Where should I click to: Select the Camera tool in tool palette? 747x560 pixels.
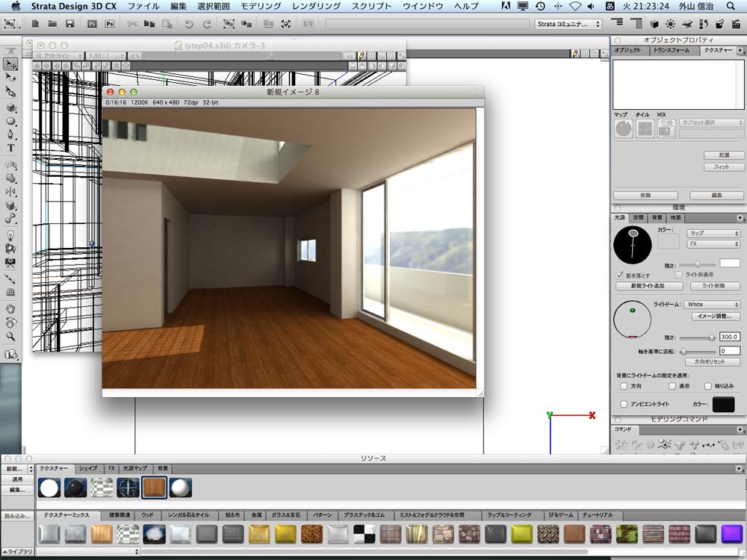click(10, 262)
